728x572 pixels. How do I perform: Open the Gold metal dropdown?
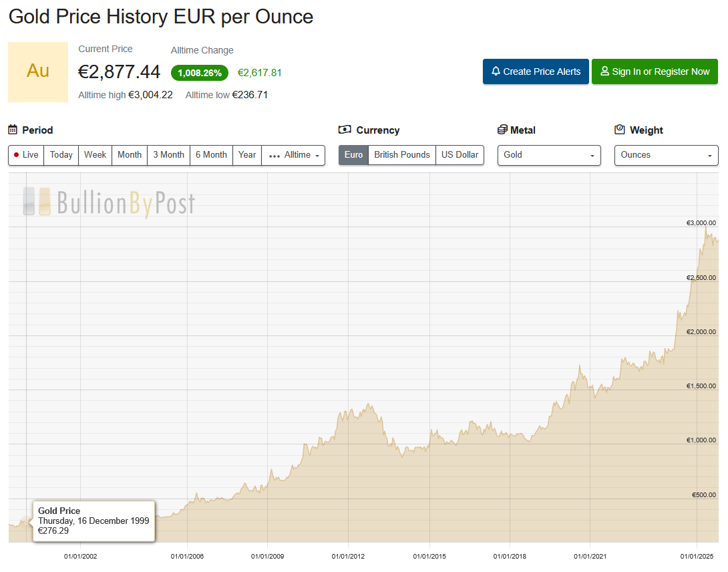pyautogui.click(x=549, y=155)
